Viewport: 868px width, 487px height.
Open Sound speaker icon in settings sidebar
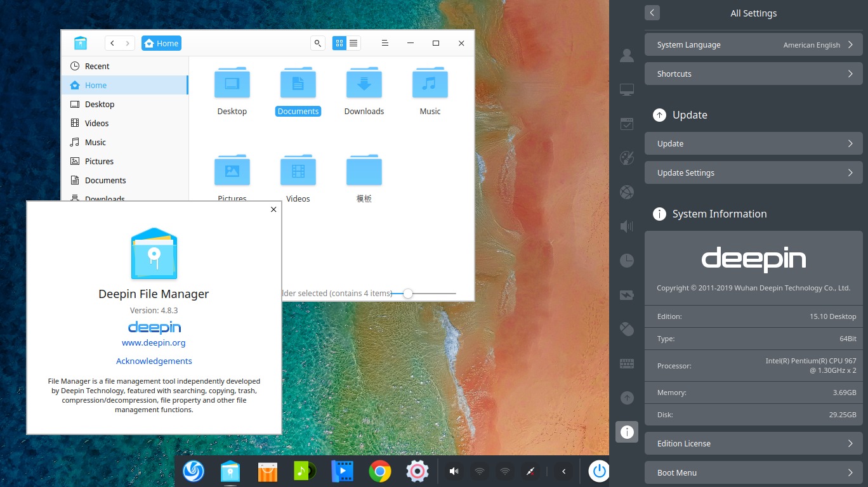tap(627, 226)
